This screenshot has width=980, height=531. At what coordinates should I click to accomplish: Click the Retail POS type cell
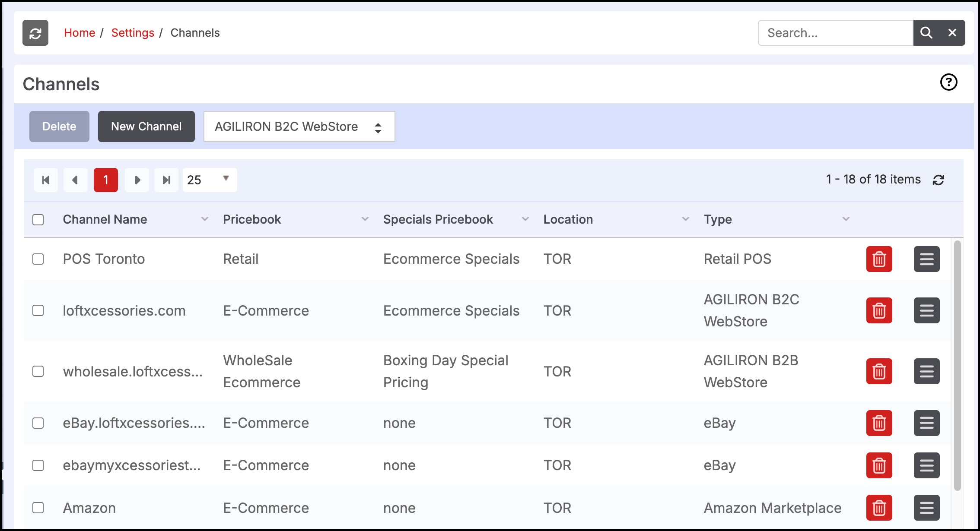pos(738,259)
